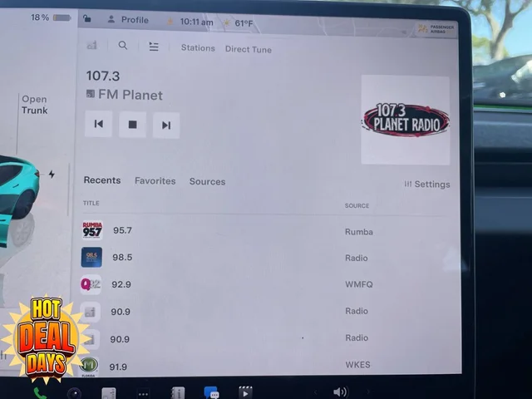The width and height of the screenshot is (532, 399).
Task: Tap the 10:11 am clock
Action: tap(196, 22)
